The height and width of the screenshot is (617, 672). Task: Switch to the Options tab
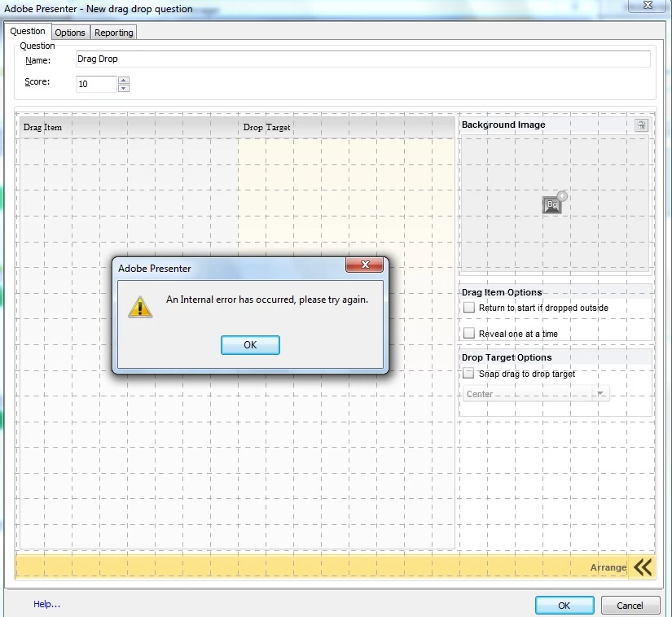(x=70, y=33)
